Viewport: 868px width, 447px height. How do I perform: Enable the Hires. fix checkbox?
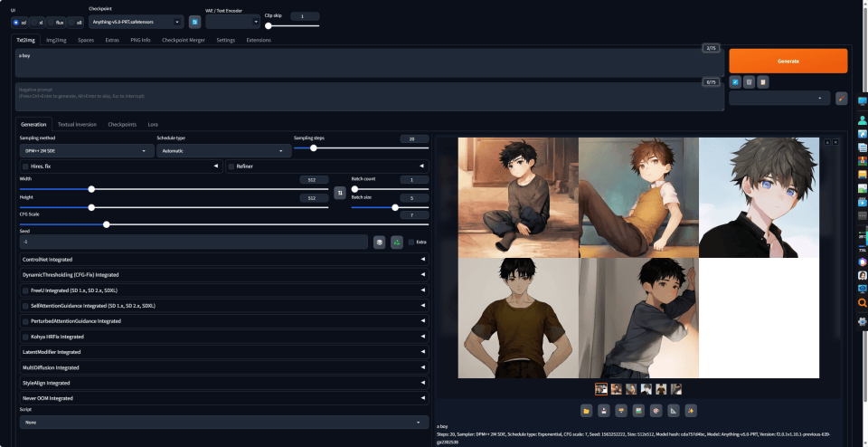25,166
